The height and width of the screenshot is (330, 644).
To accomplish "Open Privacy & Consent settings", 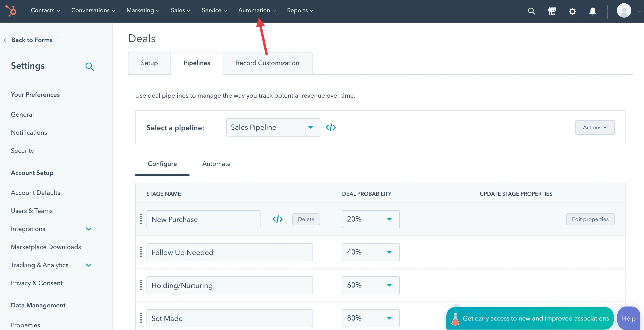I will [36, 283].
